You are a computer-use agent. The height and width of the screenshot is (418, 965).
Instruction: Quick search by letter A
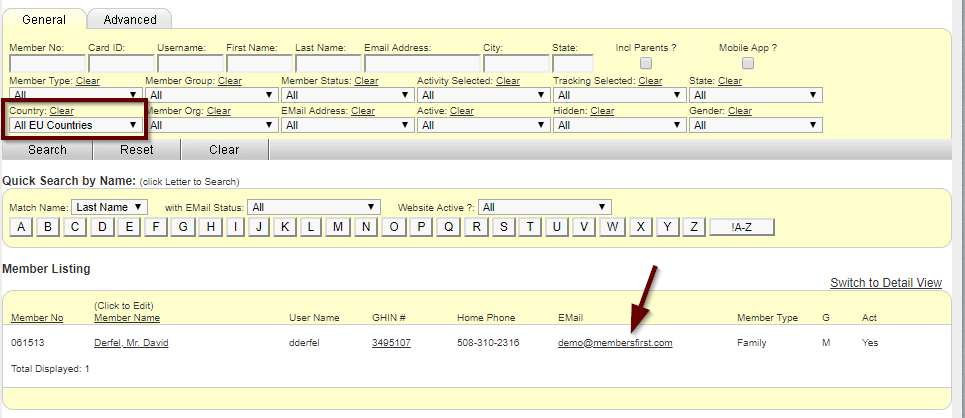coord(21,227)
